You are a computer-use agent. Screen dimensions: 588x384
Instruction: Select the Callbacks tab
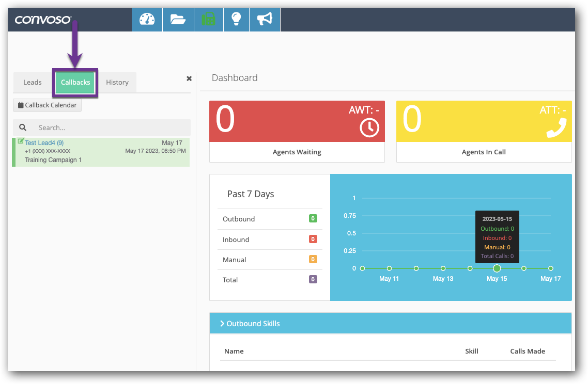click(75, 83)
